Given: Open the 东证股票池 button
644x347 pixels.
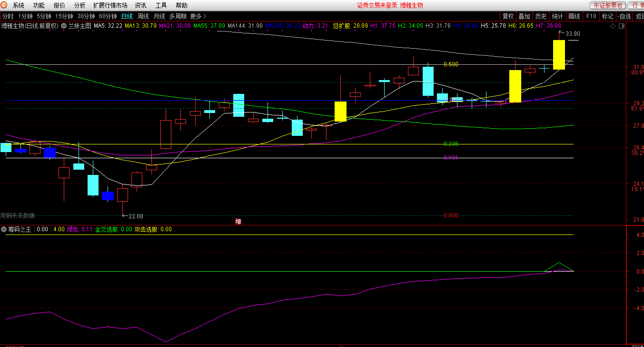Looking at the screenshot, I should tap(608, 5).
